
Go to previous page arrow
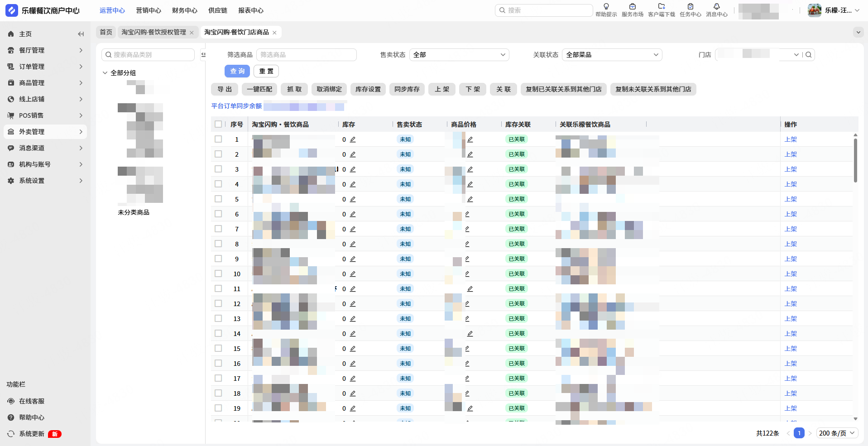pos(788,433)
